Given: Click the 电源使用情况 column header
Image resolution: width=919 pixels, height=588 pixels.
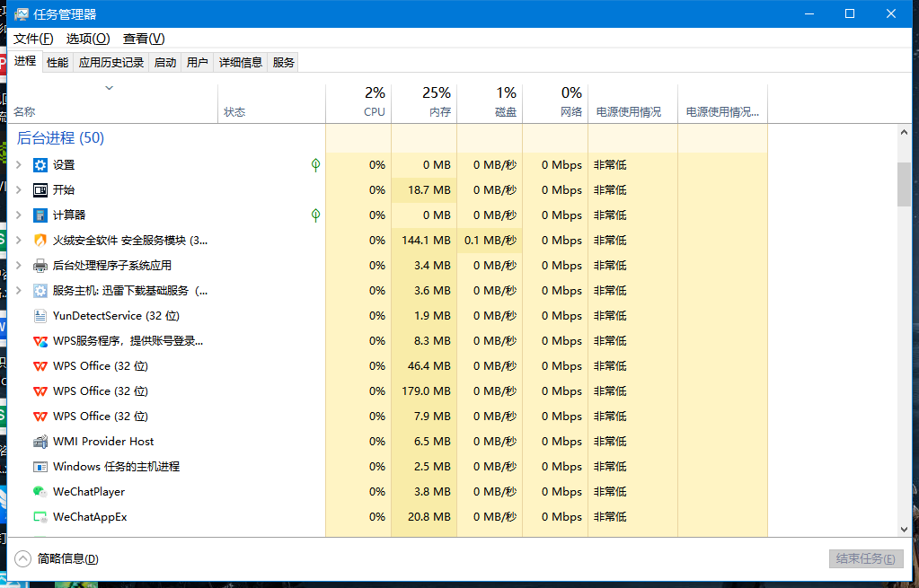Looking at the screenshot, I should (629, 111).
